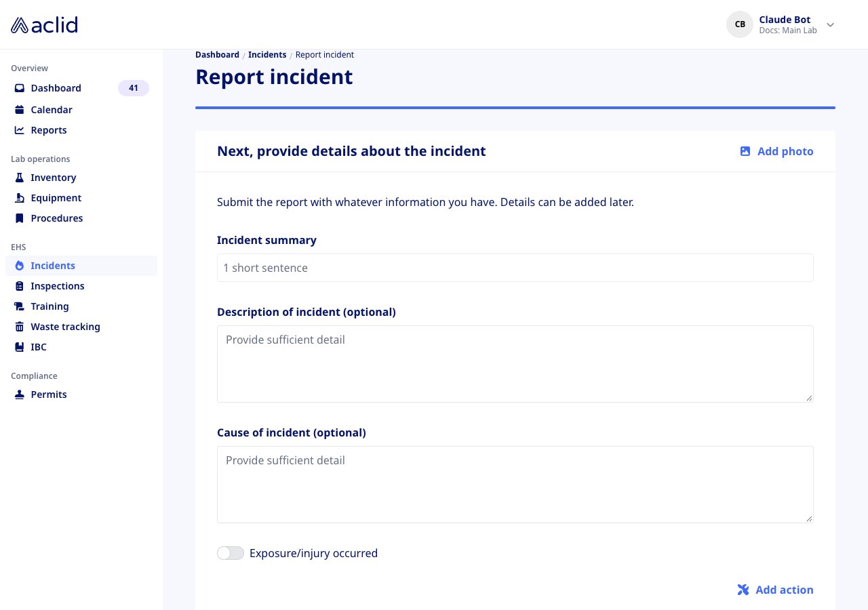The height and width of the screenshot is (610, 868).
Task: Click the Inventory flask icon
Action: (20, 178)
